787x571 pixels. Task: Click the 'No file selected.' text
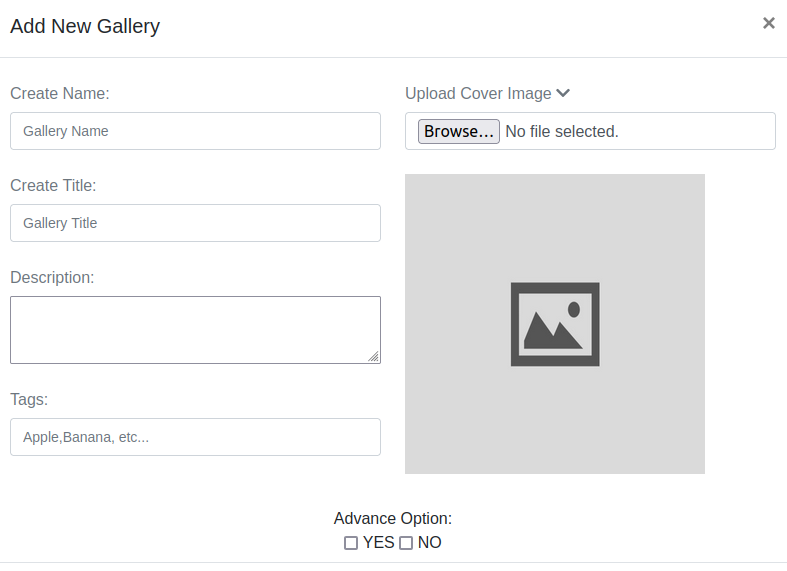coord(562,131)
